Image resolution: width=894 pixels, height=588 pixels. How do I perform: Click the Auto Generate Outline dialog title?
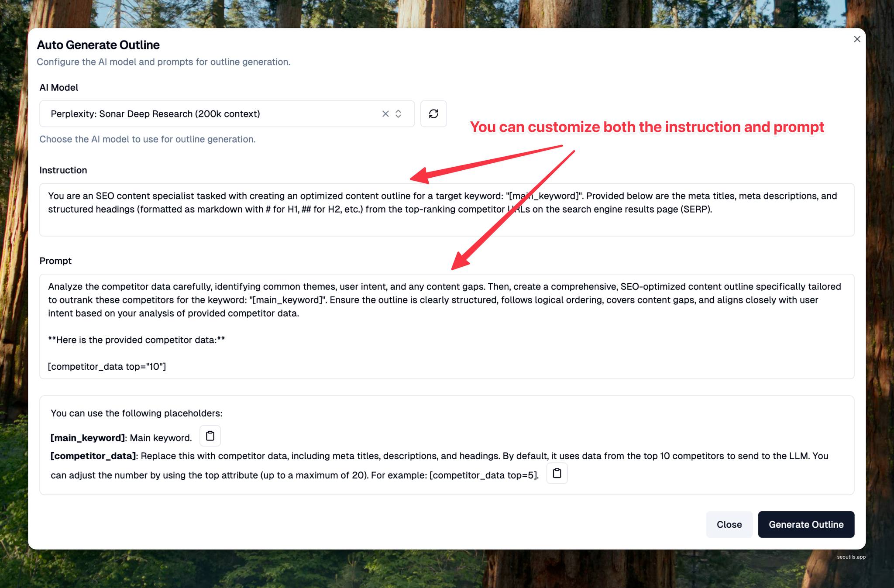coord(98,45)
